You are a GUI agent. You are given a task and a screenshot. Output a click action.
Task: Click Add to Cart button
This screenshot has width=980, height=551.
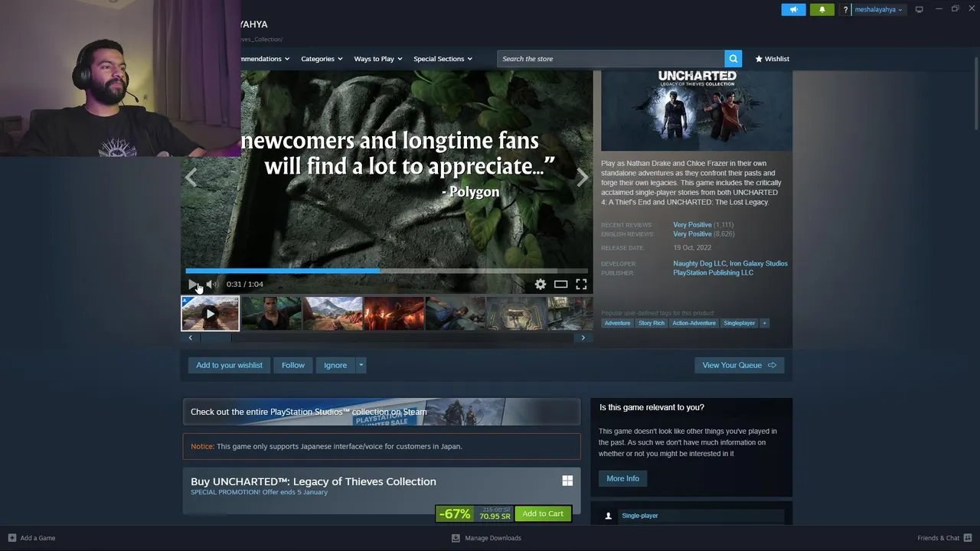tap(543, 514)
